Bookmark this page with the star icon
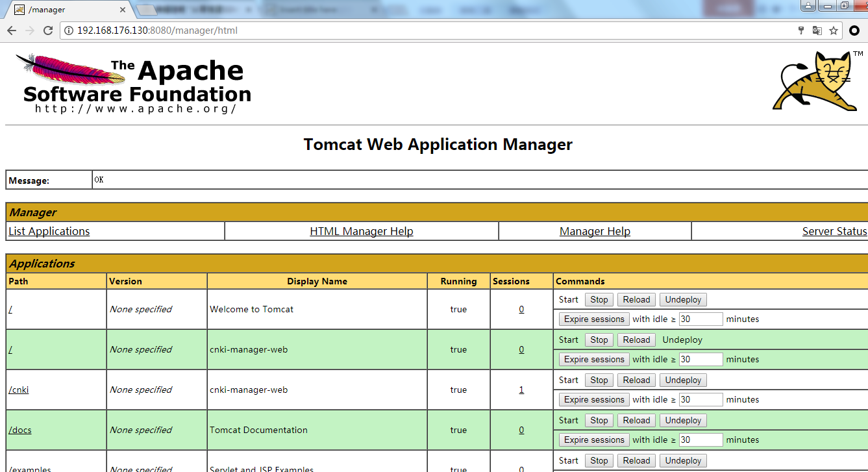Image resolution: width=868 pixels, height=472 pixels. tap(834, 31)
